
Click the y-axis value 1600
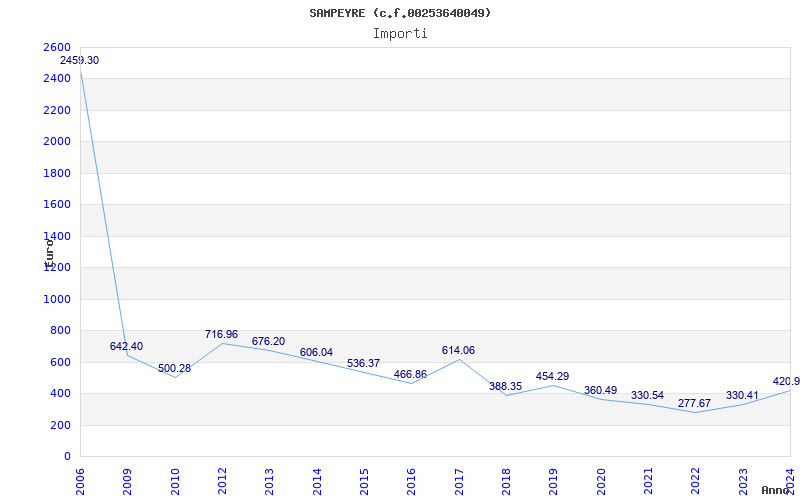(57, 205)
